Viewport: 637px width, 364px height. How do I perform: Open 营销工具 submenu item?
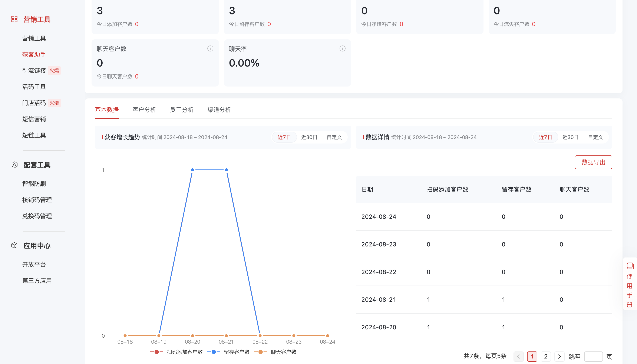[x=34, y=38]
